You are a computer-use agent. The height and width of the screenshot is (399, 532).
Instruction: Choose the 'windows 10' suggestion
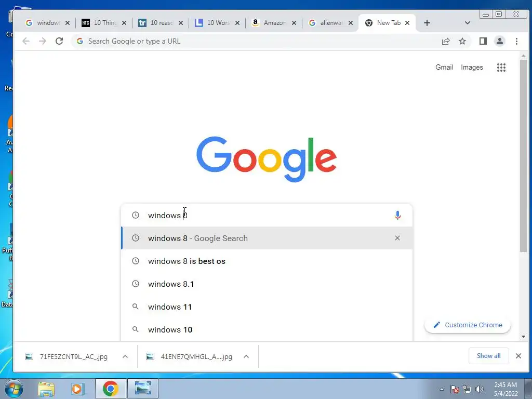pos(267,329)
